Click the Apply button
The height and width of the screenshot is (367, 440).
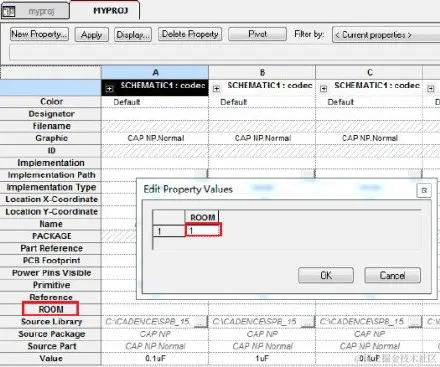pos(92,34)
